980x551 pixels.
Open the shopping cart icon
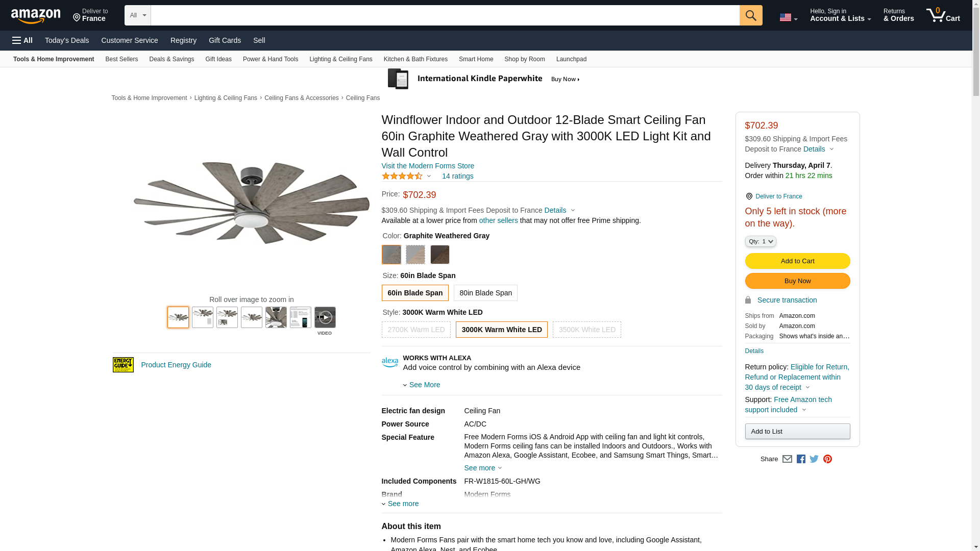coord(943,15)
